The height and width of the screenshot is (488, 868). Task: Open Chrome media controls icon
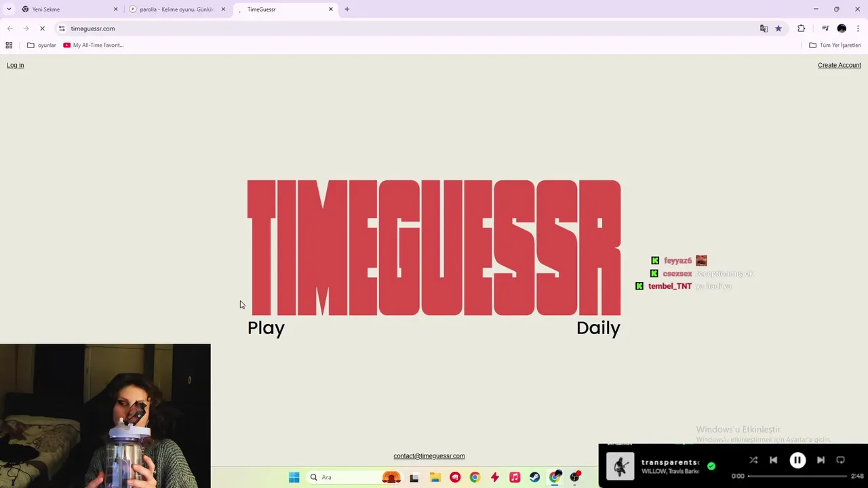click(825, 28)
